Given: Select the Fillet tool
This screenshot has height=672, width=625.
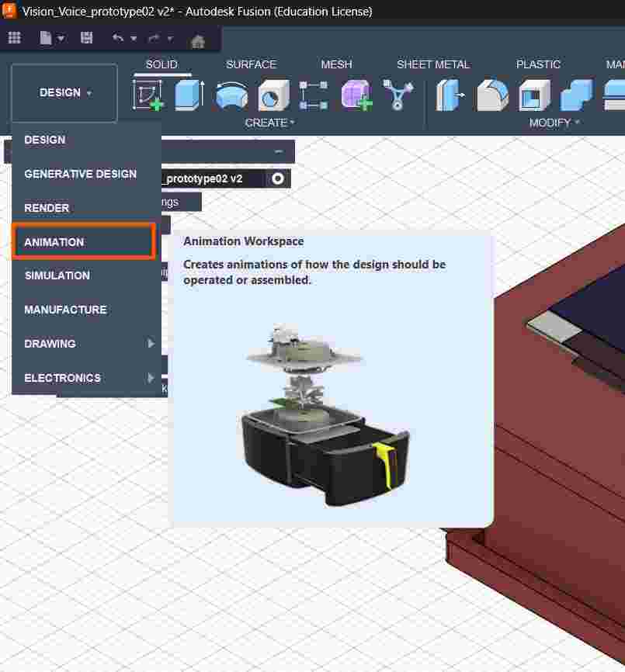Looking at the screenshot, I should tap(492, 95).
